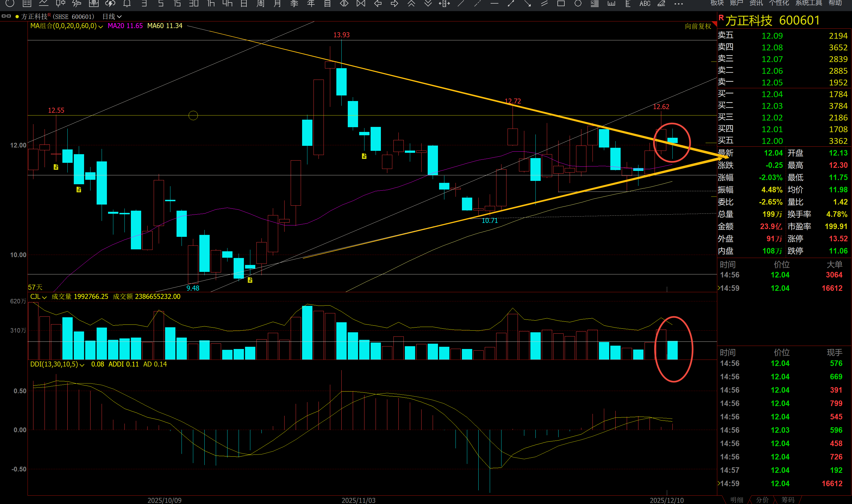
Task: Expand the MA组合 indicator dropdown
Action: pyautogui.click(x=100, y=26)
